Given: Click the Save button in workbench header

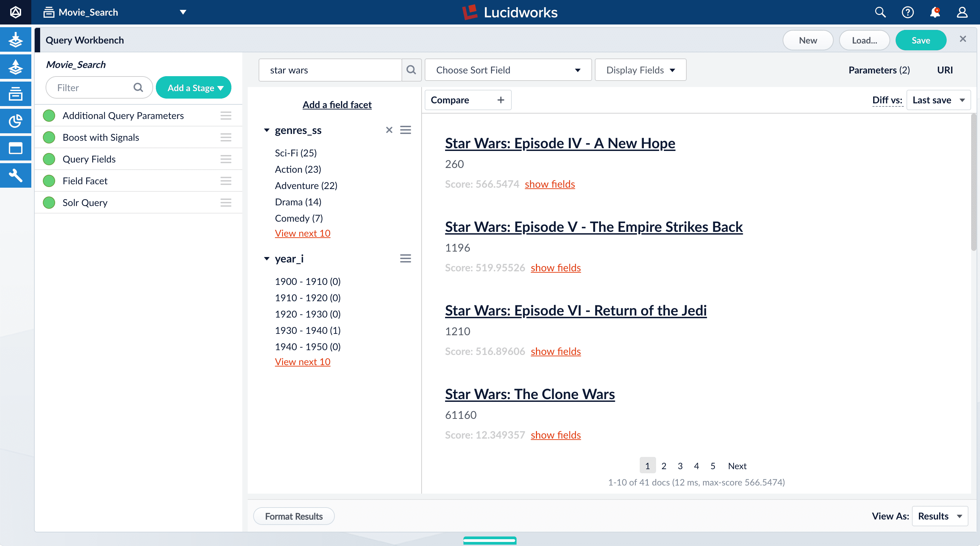Looking at the screenshot, I should 921,40.
